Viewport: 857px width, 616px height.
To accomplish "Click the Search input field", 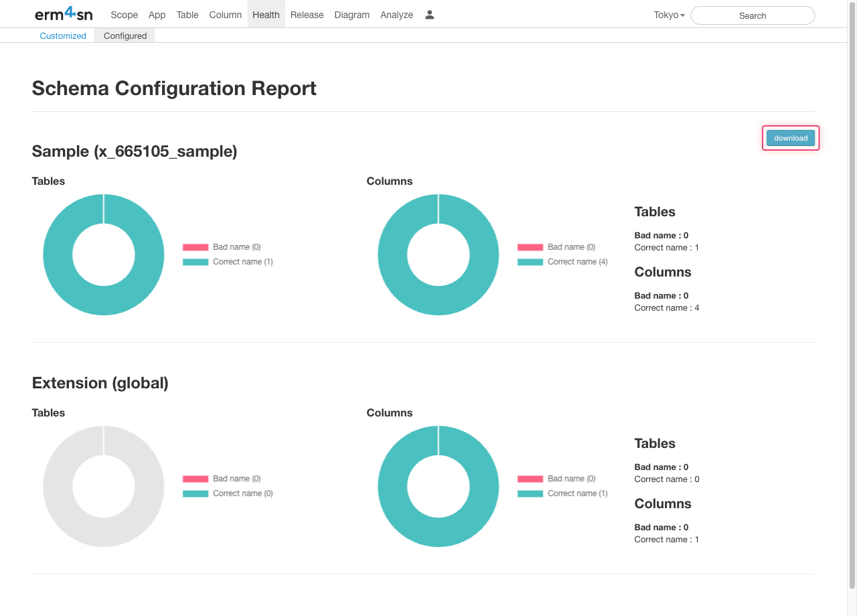I will [752, 15].
